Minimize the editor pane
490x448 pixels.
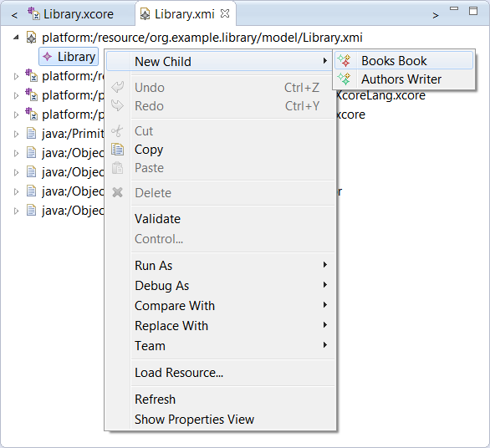(x=454, y=8)
